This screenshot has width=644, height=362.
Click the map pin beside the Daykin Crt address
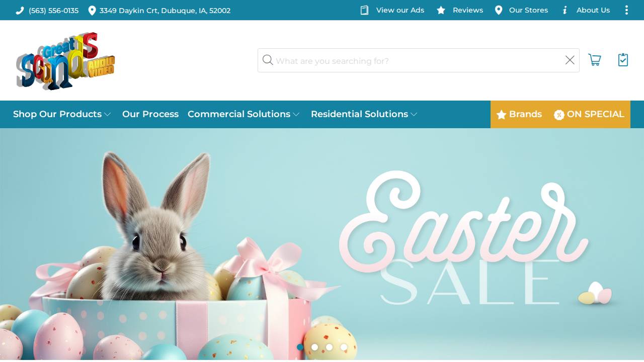click(92, 11)
